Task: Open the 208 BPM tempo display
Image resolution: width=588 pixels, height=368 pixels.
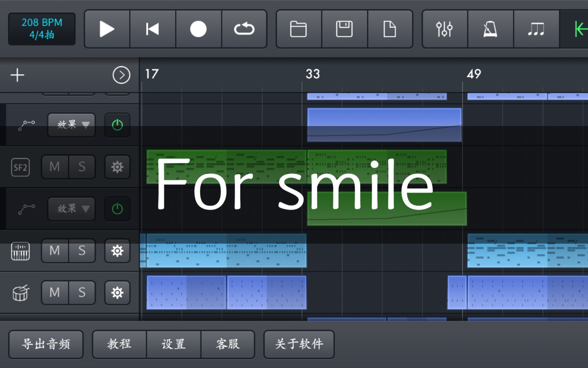Action: 42,29
